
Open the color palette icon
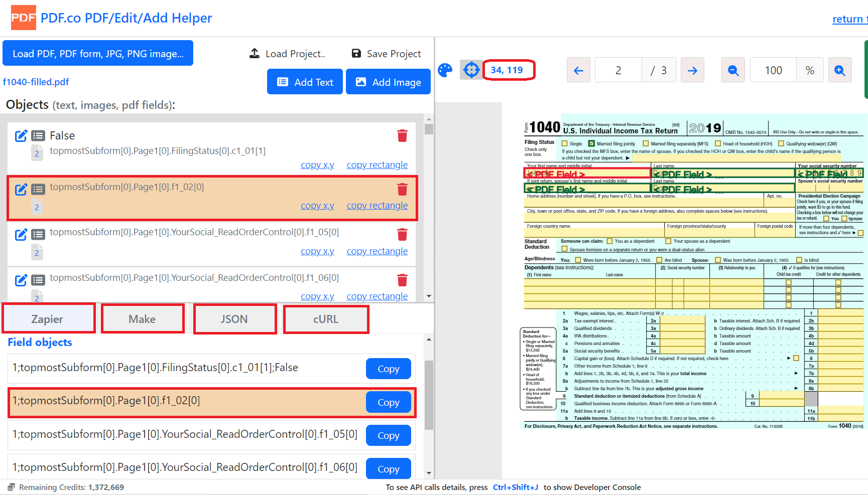[x=445, y=70]
